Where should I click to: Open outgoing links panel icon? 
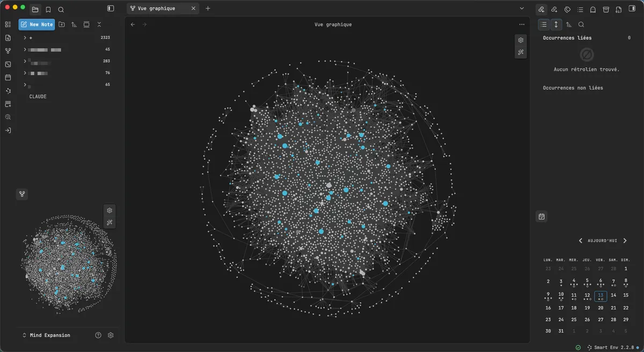554,9
